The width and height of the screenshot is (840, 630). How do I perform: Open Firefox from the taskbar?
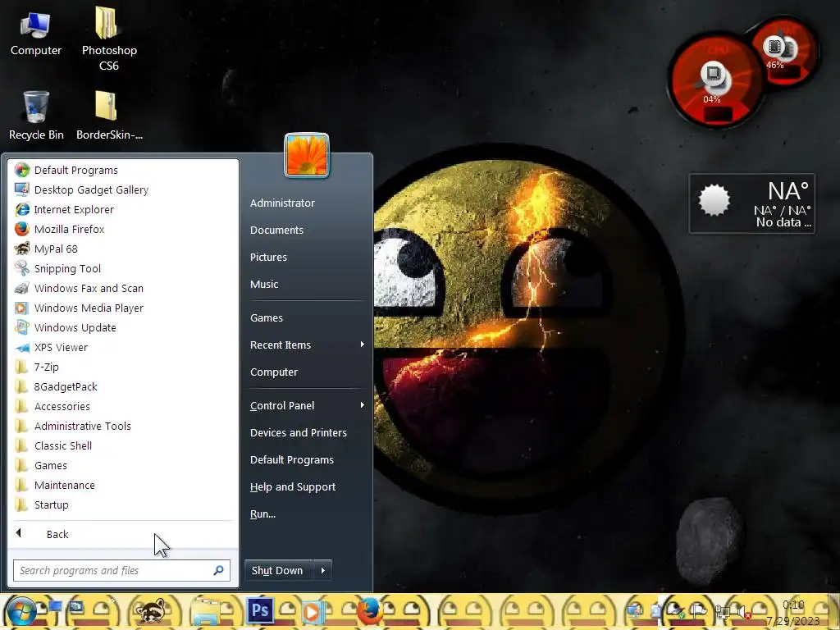pos(369,611)
